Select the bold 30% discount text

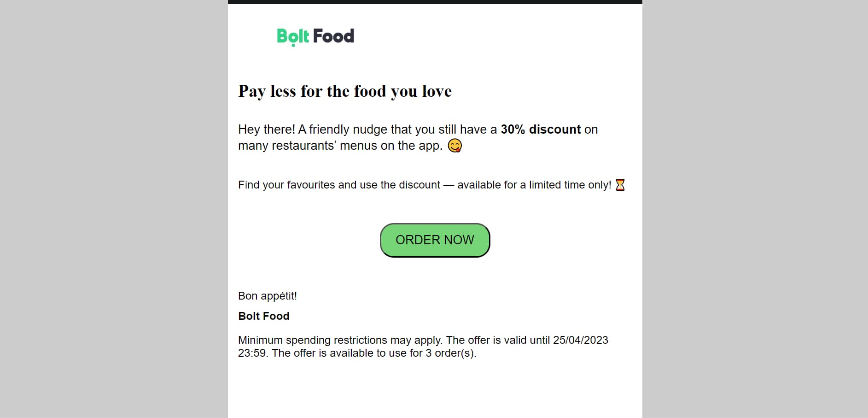pyautogui.click(x=541, y=130)
